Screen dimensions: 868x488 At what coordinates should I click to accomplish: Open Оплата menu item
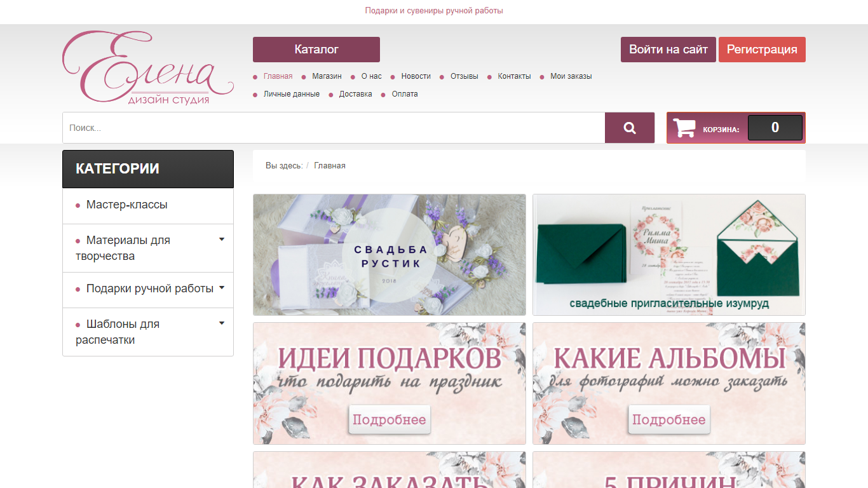coord(405,94)
